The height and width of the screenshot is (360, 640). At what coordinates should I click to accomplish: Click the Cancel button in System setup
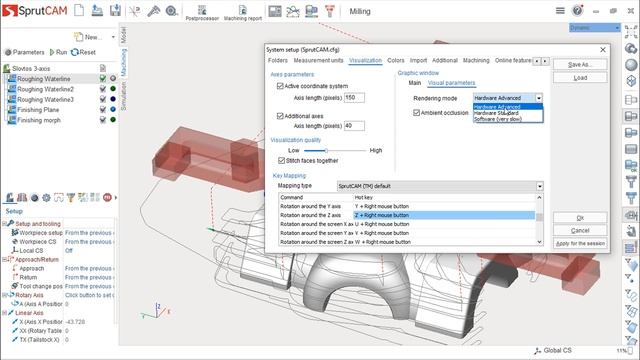(580, 231)
